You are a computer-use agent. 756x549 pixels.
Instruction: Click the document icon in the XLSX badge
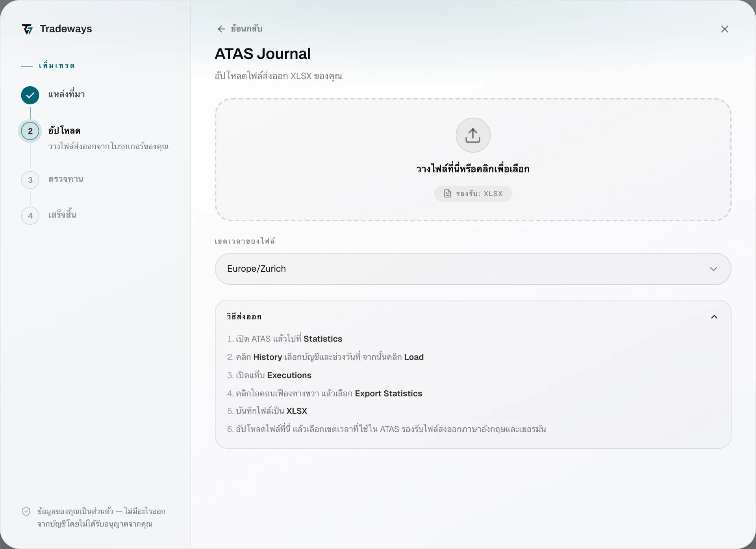[447, 194]
